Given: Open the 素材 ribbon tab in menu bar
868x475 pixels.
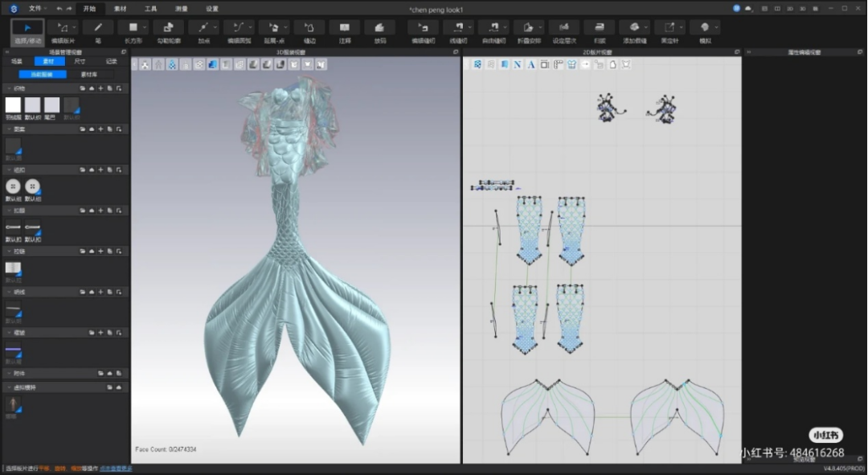Looking at the screenshot, I should 120,8.
